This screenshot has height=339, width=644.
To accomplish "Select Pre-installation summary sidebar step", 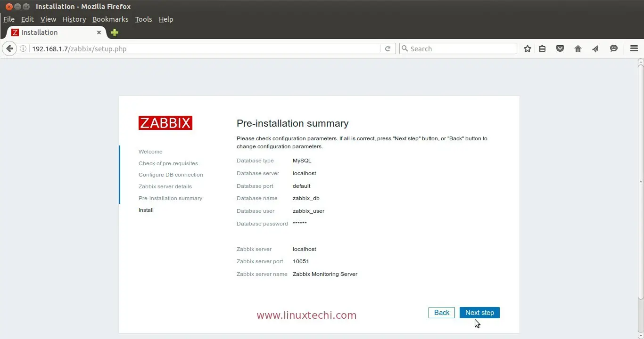I will pyautogui.click(x=170, y=198).
